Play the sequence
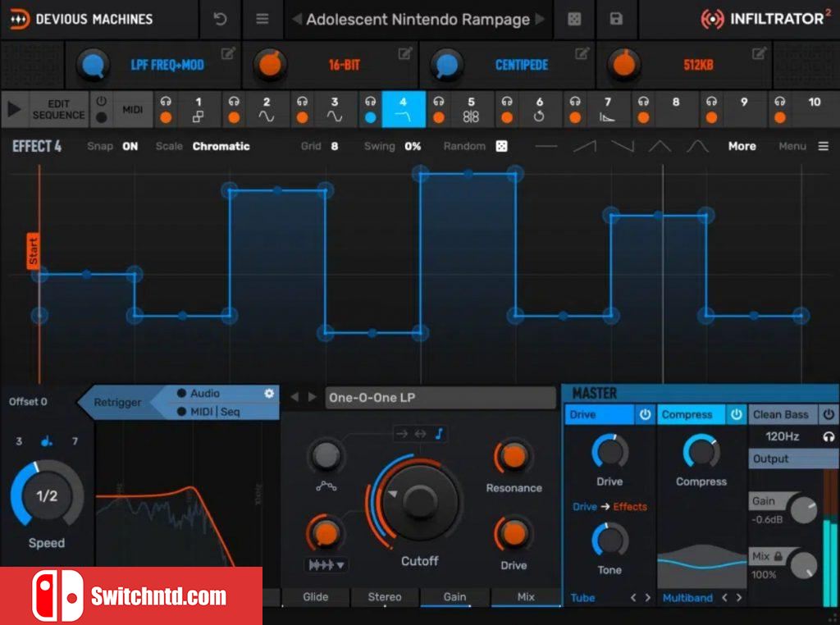Screen dimensions: 840x625 coord(15,109)
